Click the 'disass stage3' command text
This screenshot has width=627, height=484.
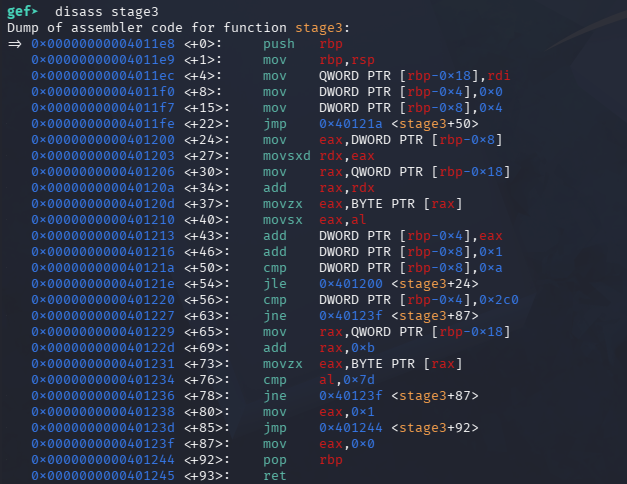[x=107, y=12]
